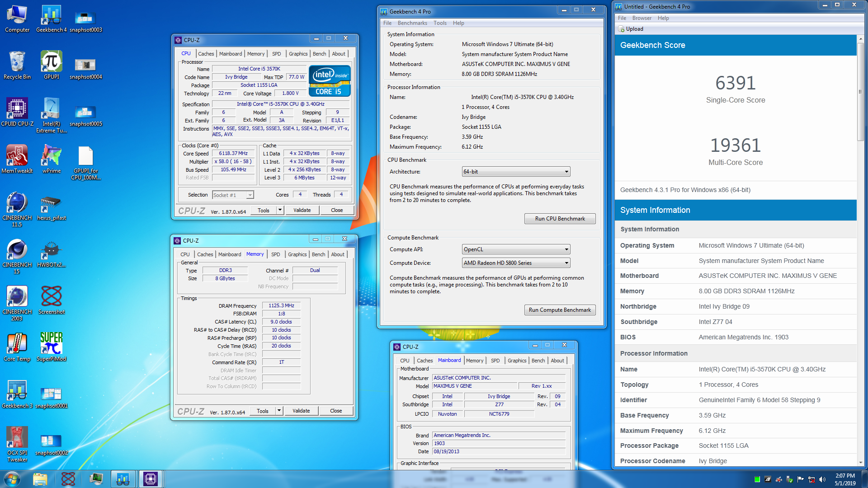Open the Benchmarks menu in Geekbench 4 Pro
This screenshot has width=868, height=488.
tap(412, 23)
